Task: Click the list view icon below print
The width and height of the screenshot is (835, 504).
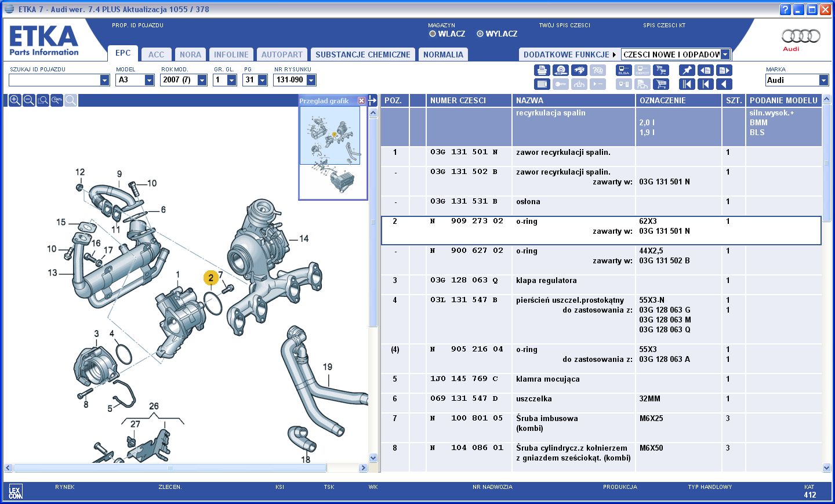Action: [x=542, y=84]
